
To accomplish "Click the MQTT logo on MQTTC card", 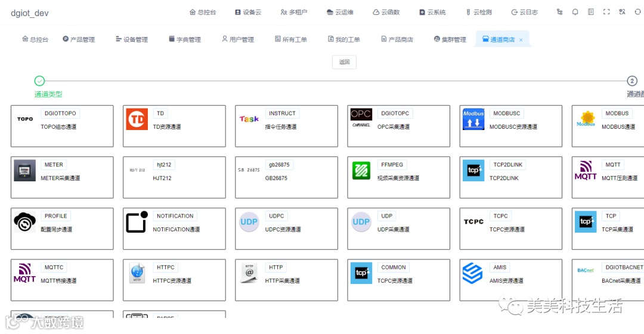I will (24, 273).
